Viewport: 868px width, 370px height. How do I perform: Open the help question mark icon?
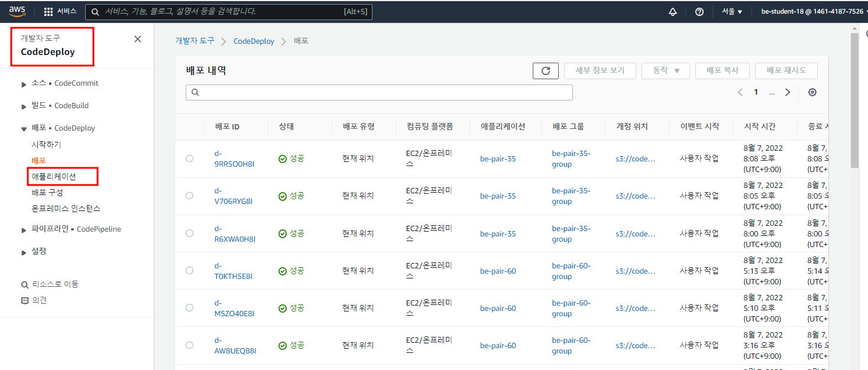point(699,12)
